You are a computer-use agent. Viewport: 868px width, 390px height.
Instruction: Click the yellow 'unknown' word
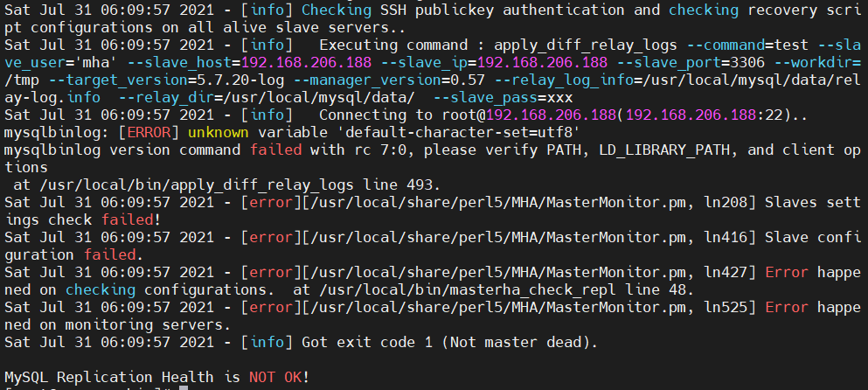[219, 132]
